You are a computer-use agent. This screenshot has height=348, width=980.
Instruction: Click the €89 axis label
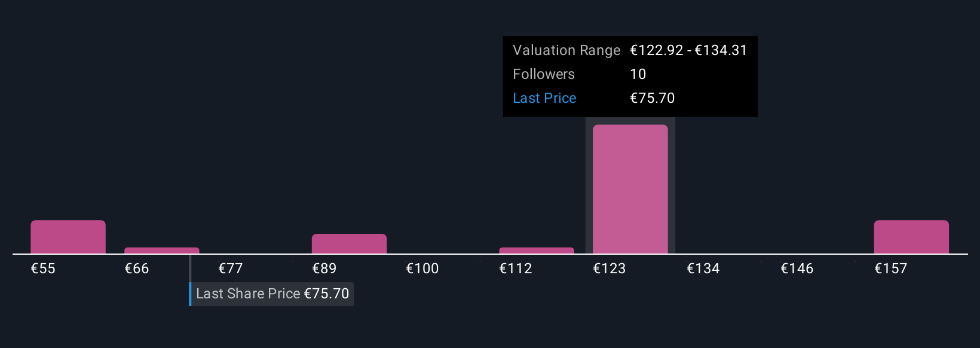click(324, 268)
